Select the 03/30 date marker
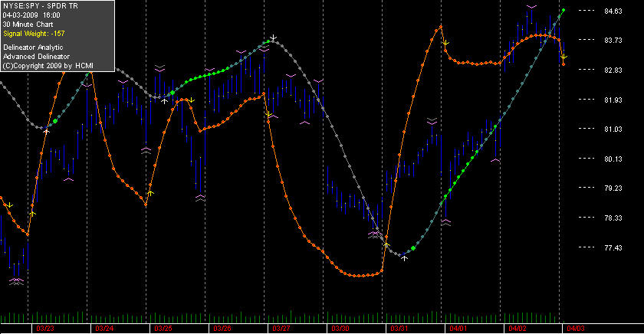The width and height of the screenshot is (644, 334). tap(340, 329)
